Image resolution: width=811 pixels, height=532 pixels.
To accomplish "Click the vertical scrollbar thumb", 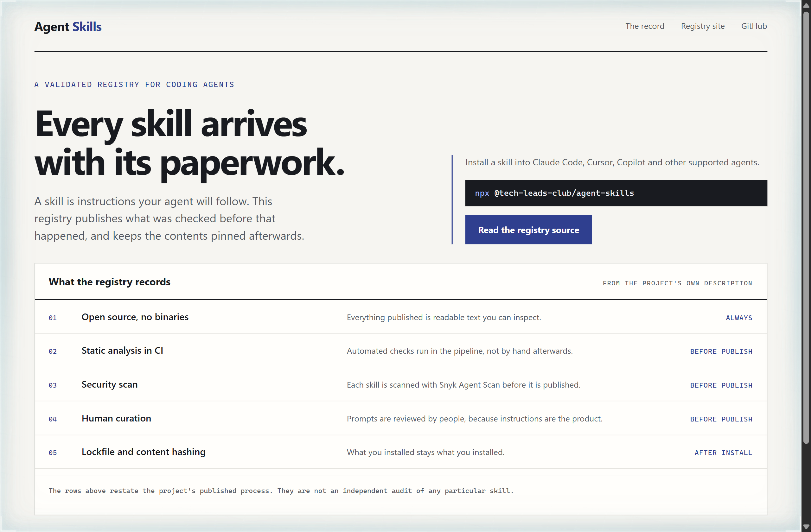I will [806, 227].
